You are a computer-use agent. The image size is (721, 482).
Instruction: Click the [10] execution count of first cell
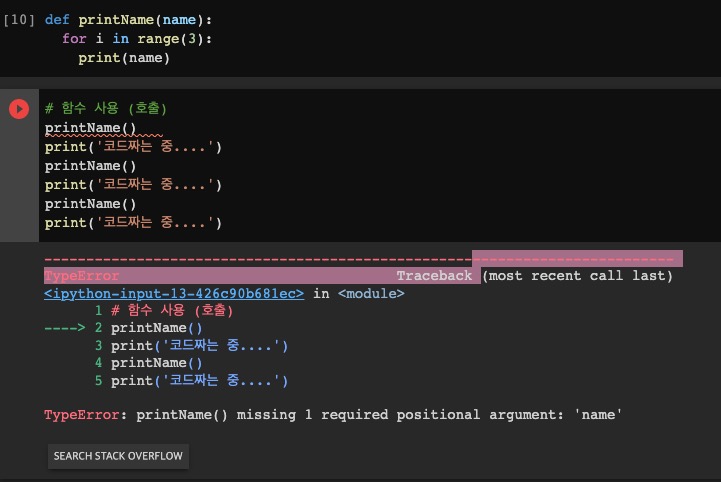tap(19, 20)
